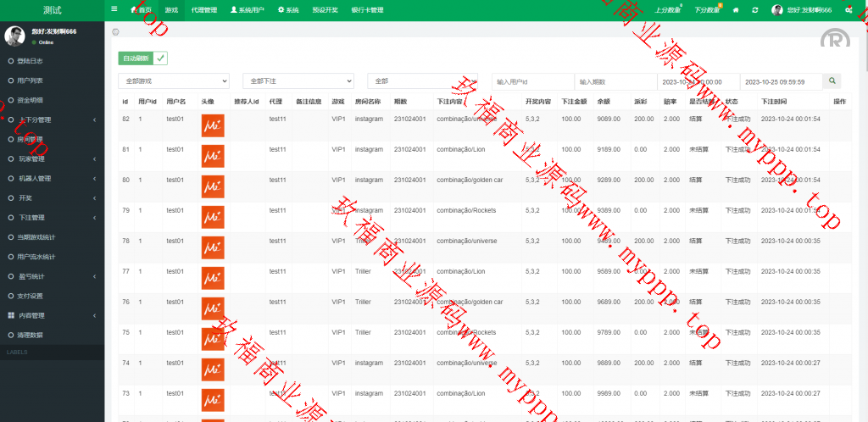Expand the 玩家管理 sidebar menu

(51, 158)
